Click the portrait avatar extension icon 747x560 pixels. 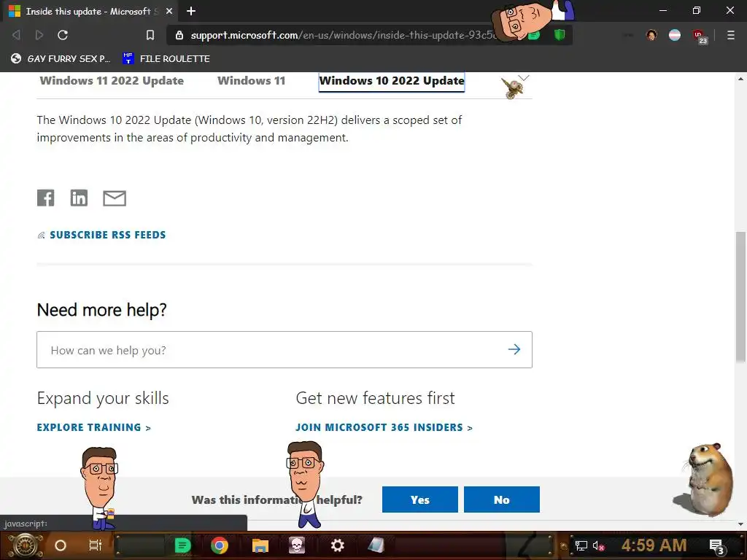click(x=651, y=35)
